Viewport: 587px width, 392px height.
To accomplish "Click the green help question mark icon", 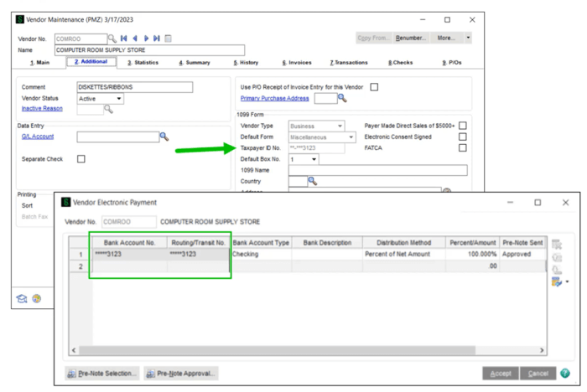I will point(565,373).
